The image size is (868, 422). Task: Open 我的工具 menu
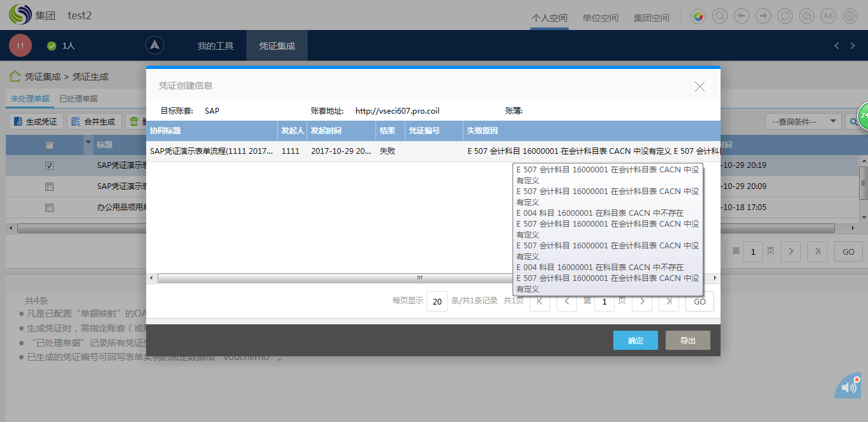click(x=216, y=46)
